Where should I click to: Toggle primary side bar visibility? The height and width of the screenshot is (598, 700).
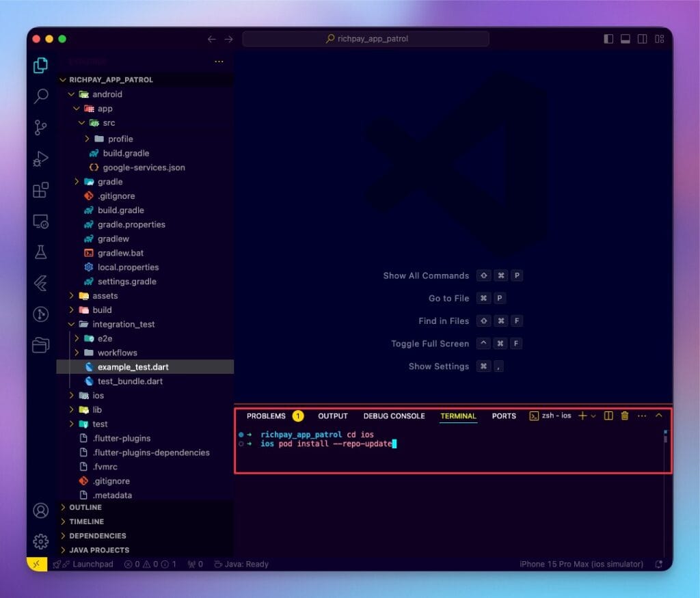tap(608, 39)
